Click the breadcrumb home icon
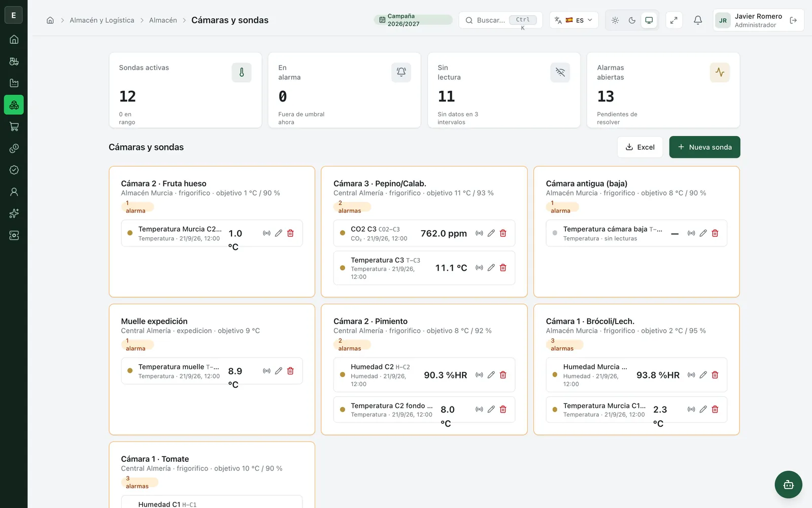The height and width of the screenshot is (508, 812). pyautogui.click(x=50, y=20)
